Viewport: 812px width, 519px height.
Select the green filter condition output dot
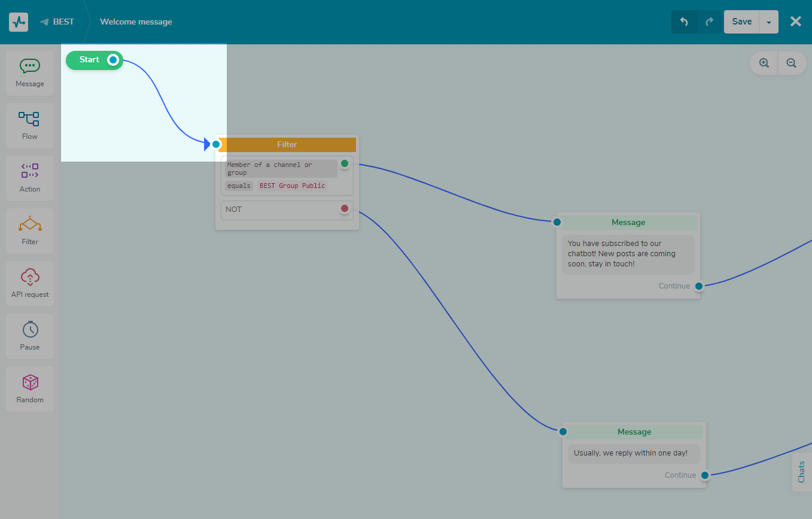click(x=345, y=163)
